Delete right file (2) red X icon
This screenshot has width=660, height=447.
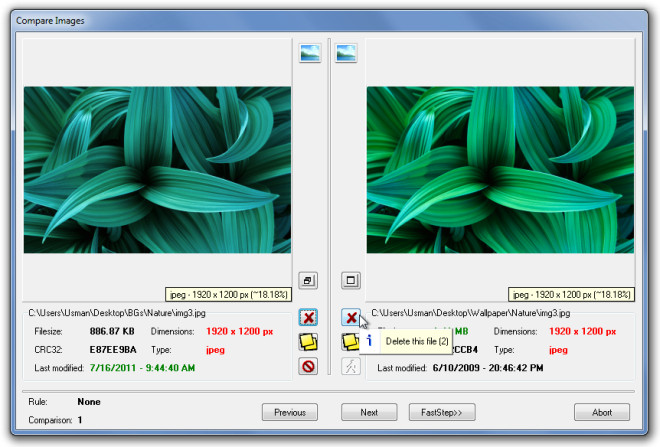pos(351,317)
